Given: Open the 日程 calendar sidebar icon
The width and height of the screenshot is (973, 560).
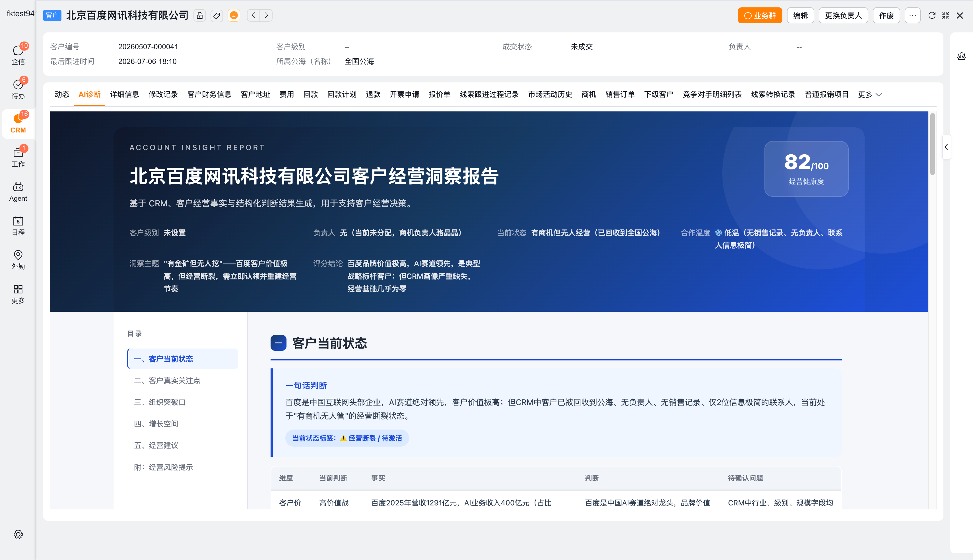Looking at the screenshot, I should point(18,225).
